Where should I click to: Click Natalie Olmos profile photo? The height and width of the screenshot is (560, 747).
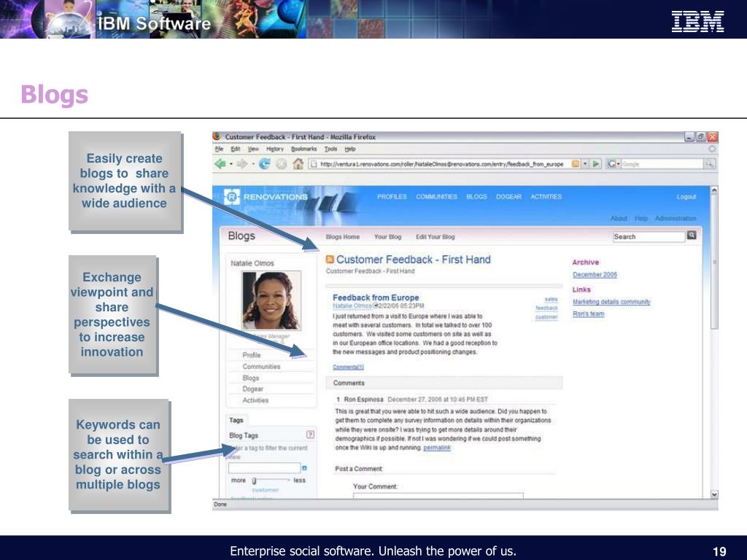pyautogui.click(x=271, y=300)
